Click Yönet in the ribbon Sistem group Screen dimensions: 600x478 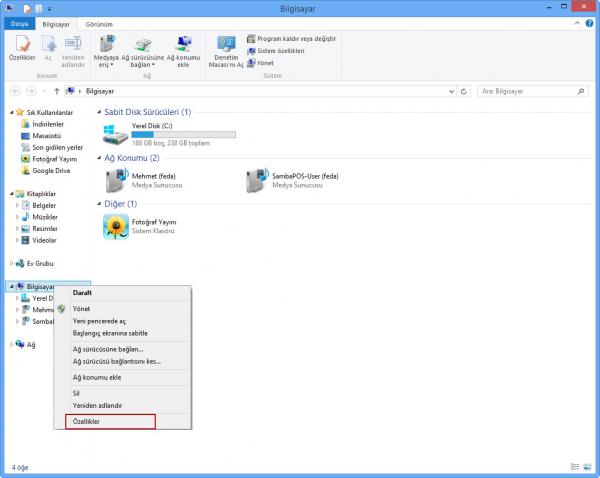(x=261, y=63)
